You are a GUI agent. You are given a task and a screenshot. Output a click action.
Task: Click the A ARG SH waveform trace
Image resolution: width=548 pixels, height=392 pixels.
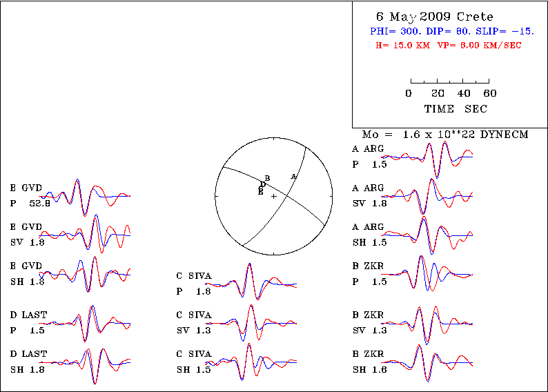point(427,235)
